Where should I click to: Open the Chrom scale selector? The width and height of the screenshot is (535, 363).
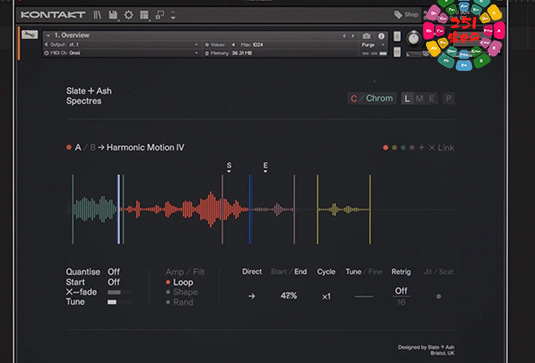pos(379,98)
